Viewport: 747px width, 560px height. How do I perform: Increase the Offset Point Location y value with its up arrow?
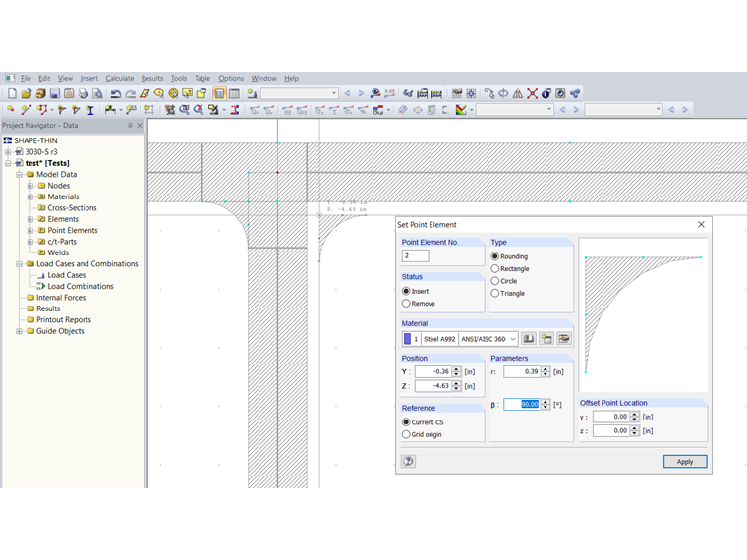pos(635,414)
